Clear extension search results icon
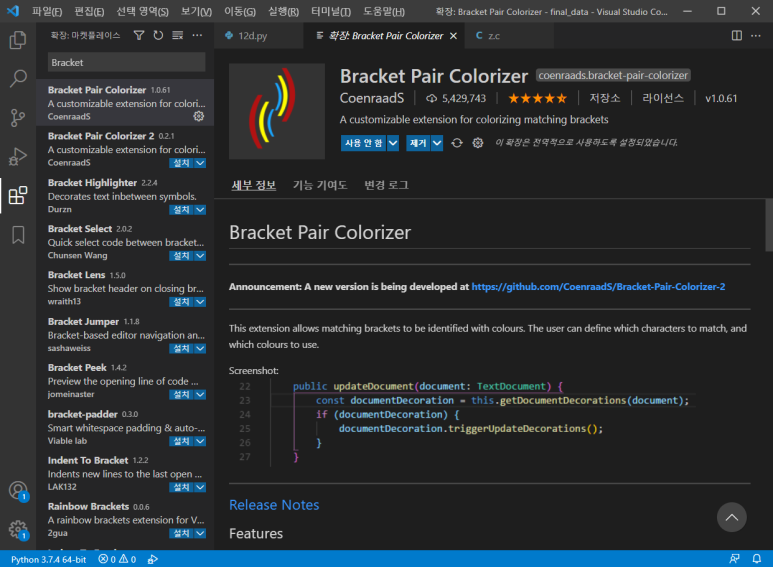Screen dimensions: 773x567 tap(177, 35)
